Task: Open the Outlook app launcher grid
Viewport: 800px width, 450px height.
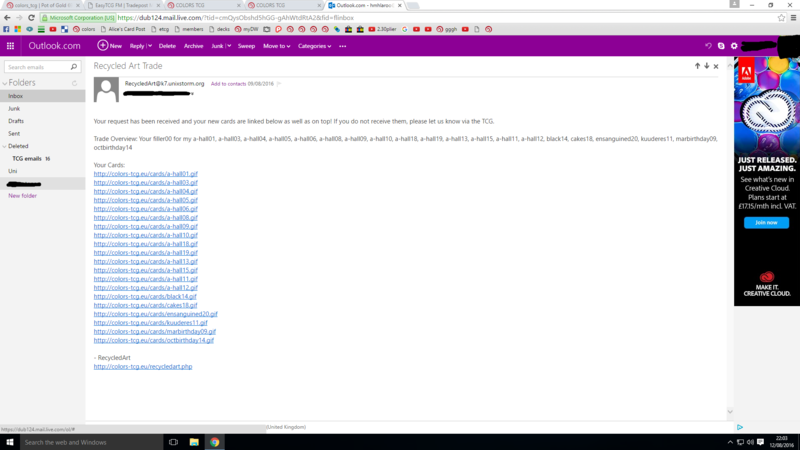Action: (x=10, y=46)
